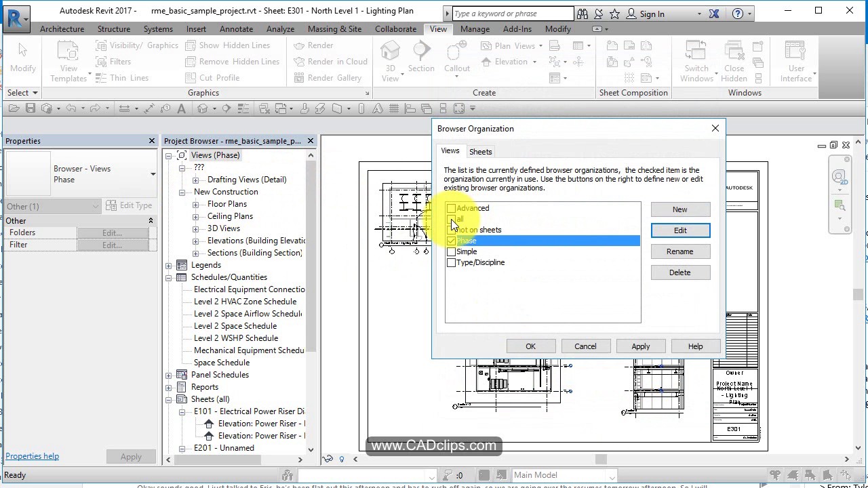This screenshot has width=868, height=488.
Task: Select the Views tab in Browser Organization
Action: [450, 151]
